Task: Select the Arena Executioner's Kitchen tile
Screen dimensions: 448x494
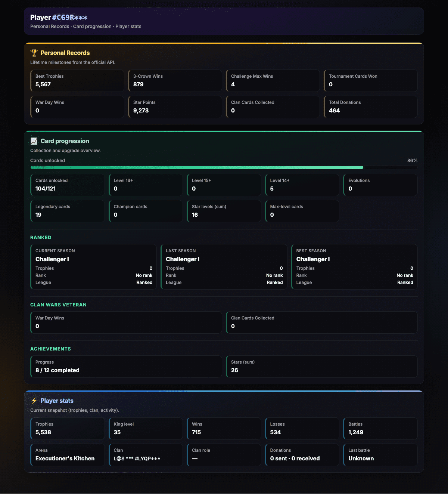Action: 68,455
